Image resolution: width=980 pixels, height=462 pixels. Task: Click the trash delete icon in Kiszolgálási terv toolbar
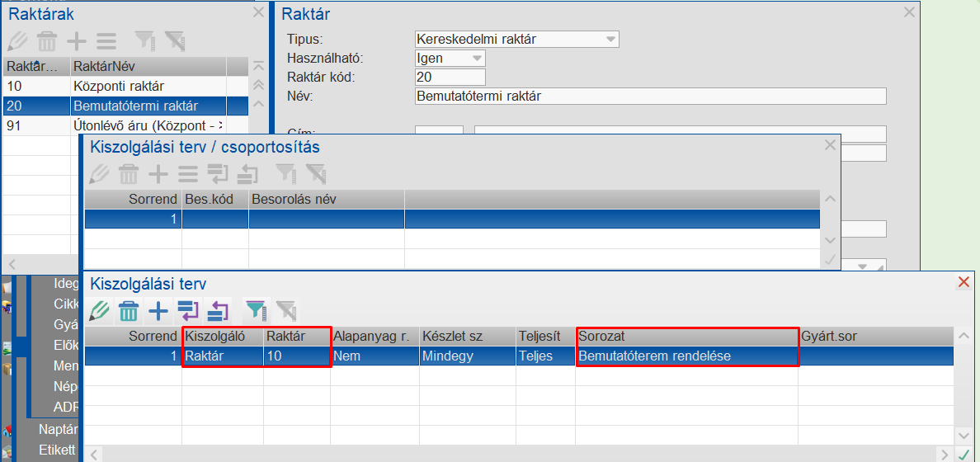(x=130, y=310)
